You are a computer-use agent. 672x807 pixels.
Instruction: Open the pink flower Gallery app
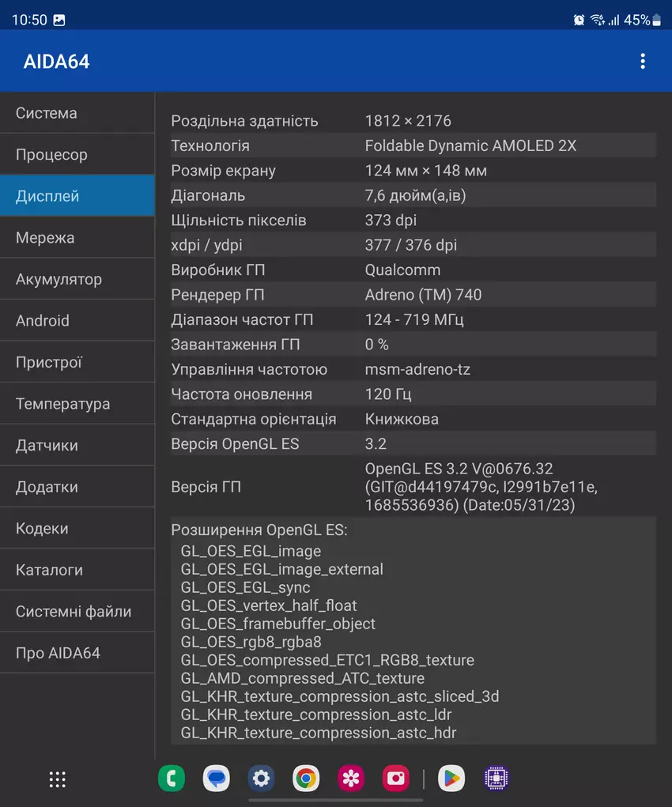pyautogui.click(x=351, y=779)
